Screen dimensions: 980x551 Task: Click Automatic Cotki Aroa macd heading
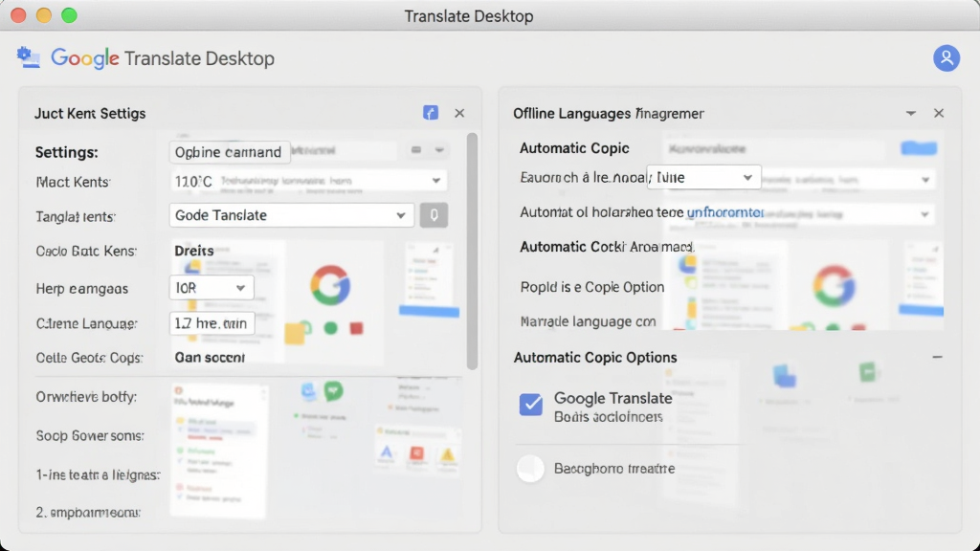click(606, 247)
